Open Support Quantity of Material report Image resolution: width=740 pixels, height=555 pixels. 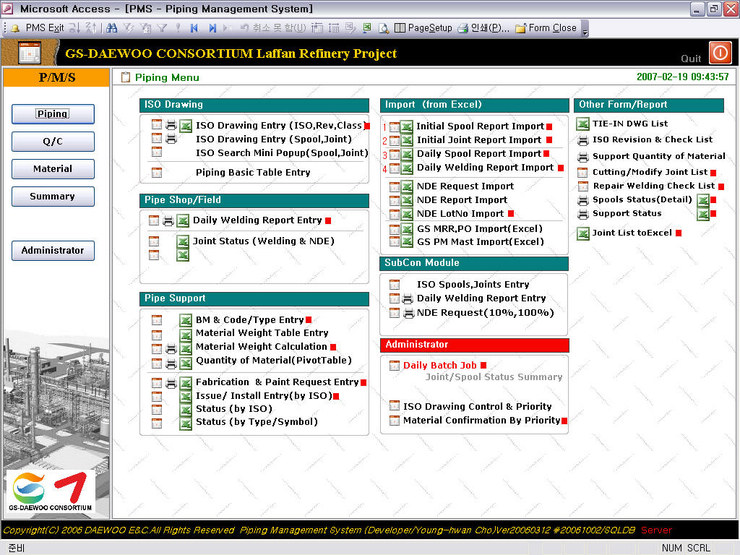659,156
